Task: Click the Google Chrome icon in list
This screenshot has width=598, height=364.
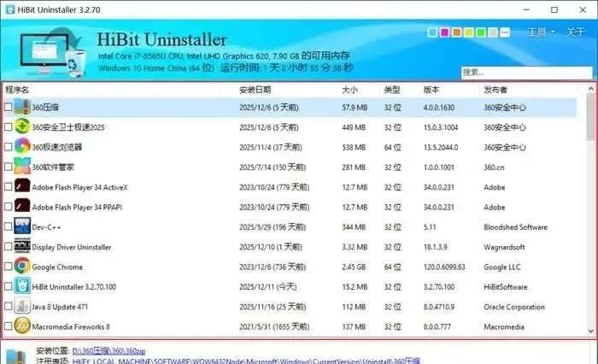Action: click(x=22, y=266)
